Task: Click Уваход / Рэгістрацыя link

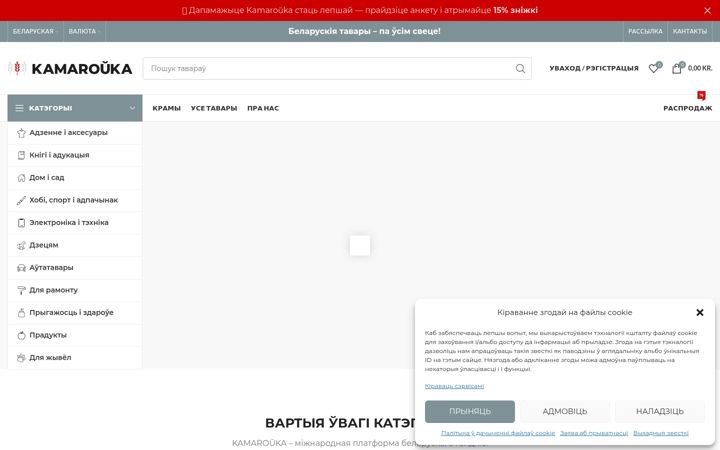Action: [594, 68]
